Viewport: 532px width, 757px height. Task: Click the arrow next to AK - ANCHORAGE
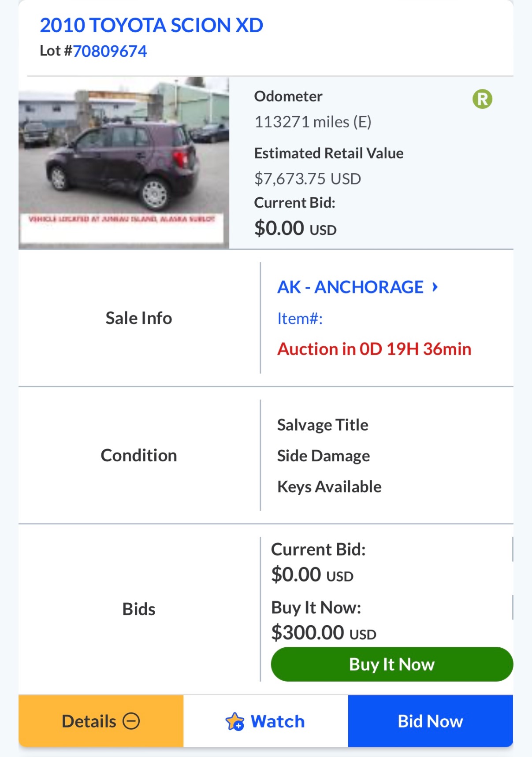435,287
